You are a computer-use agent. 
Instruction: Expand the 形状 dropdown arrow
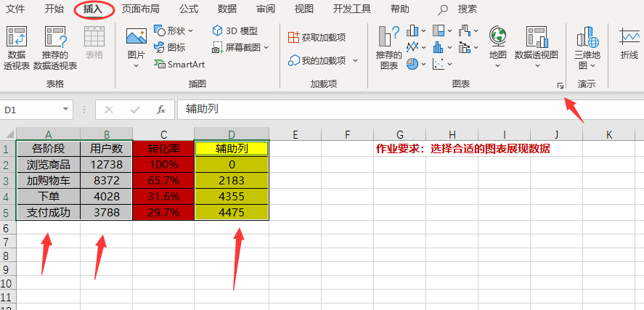190,30
